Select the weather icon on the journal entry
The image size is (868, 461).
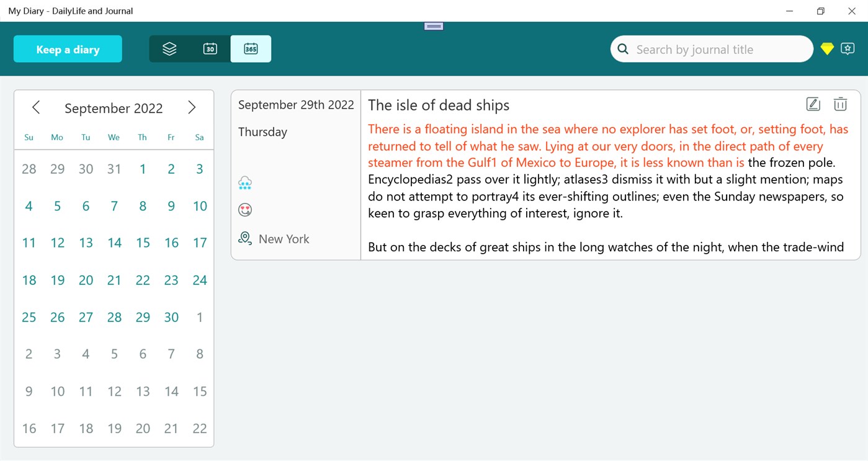244,182
